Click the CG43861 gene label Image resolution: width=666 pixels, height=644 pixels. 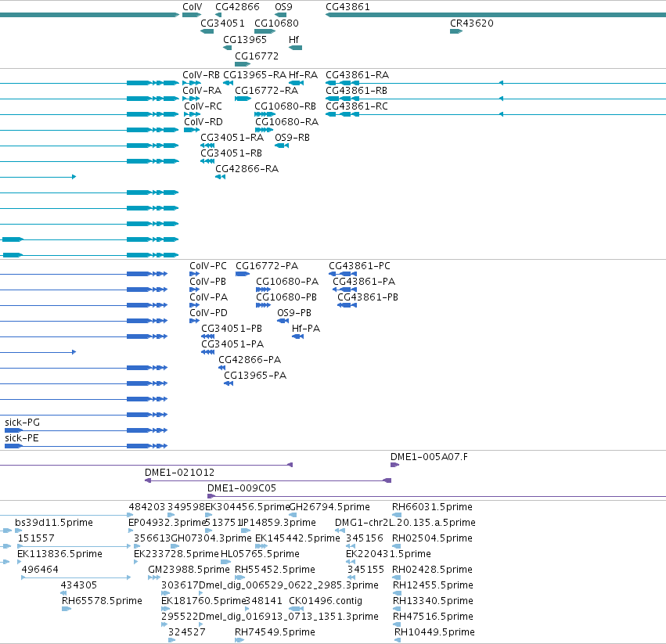(x=347, y=7)
